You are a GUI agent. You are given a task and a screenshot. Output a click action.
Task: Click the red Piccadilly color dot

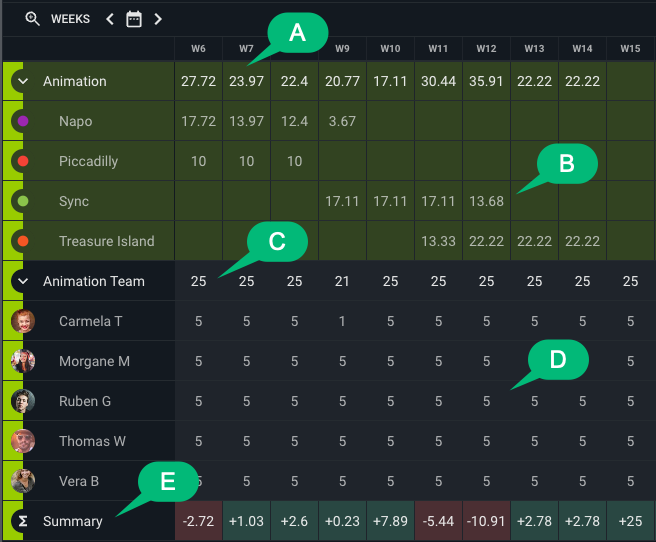click(x=22, y=161)
